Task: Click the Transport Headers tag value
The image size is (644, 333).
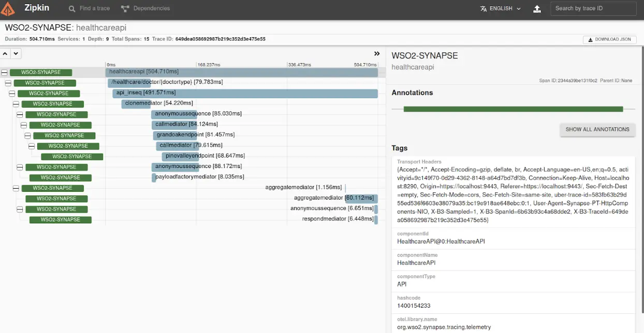Action: (x=513, y=194)
